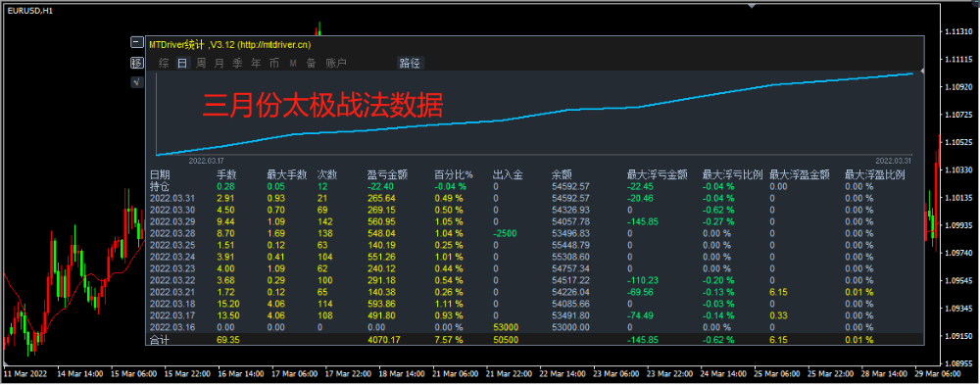
Task: Click the 次数 column header
Action: pos(327,175)
